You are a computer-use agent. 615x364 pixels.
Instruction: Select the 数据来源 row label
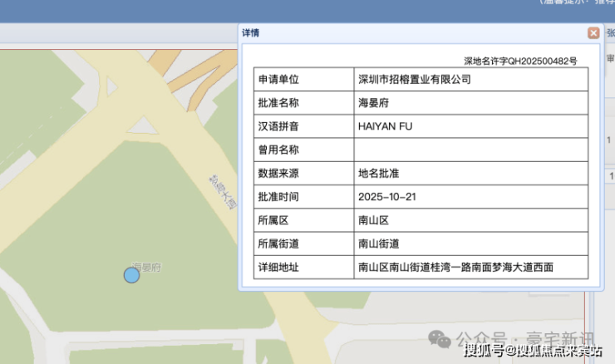click(x=278, y=174)
